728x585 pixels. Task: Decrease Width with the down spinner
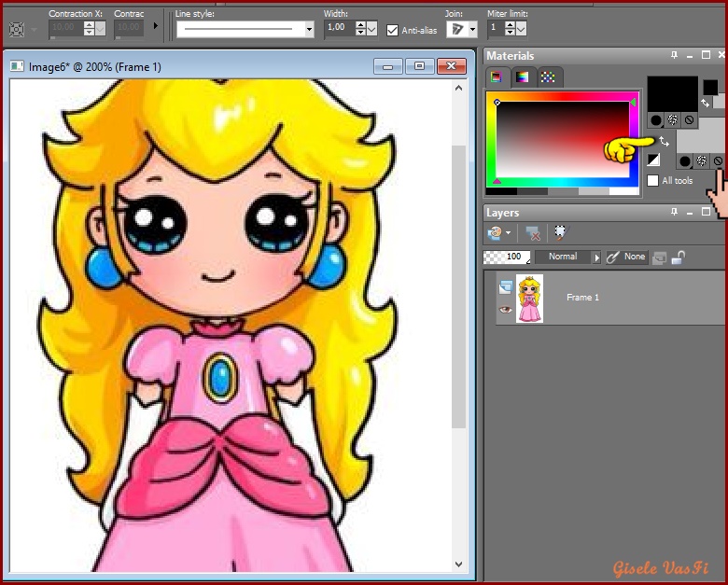point(361,32)
